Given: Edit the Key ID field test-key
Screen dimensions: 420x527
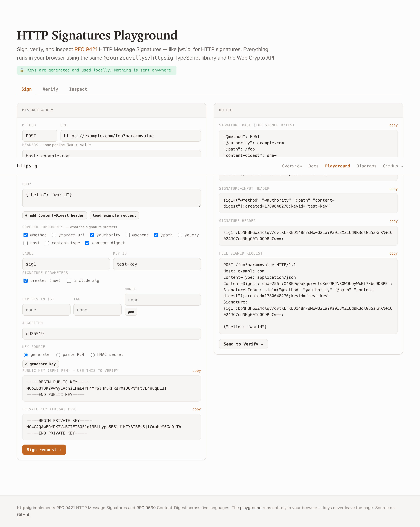Looking at the screenshot, I should point(157,264).
